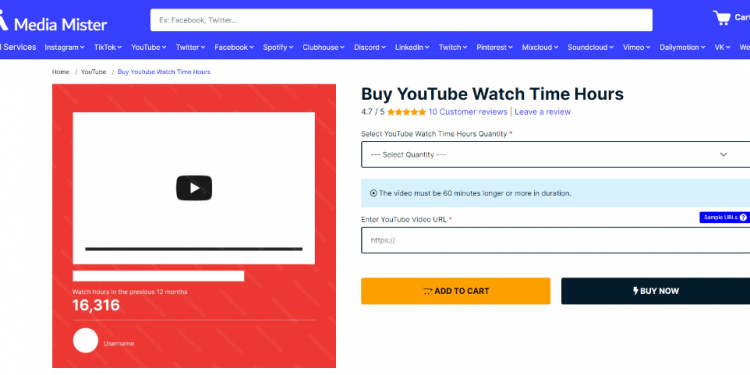Screen dimensions: 750x375
Task: Focus the YouTube Video URL field
Action: (x=555, y=240)
